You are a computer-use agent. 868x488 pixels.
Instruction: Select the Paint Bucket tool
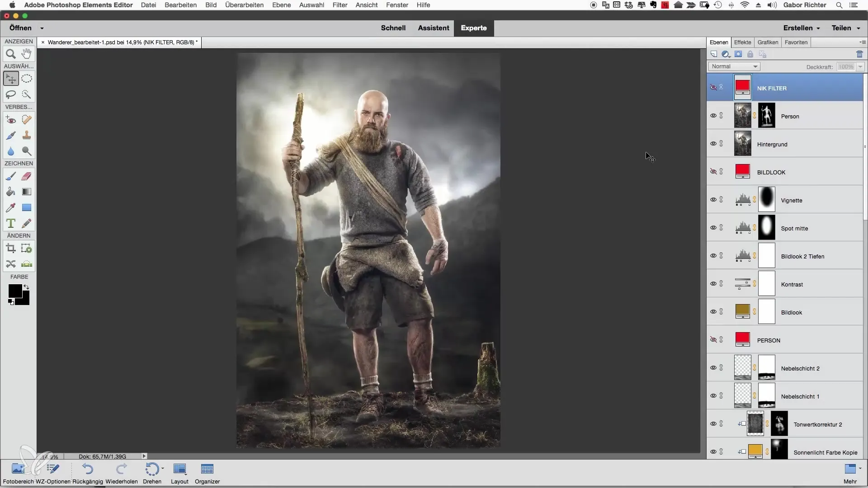click(x=11, y=192)
